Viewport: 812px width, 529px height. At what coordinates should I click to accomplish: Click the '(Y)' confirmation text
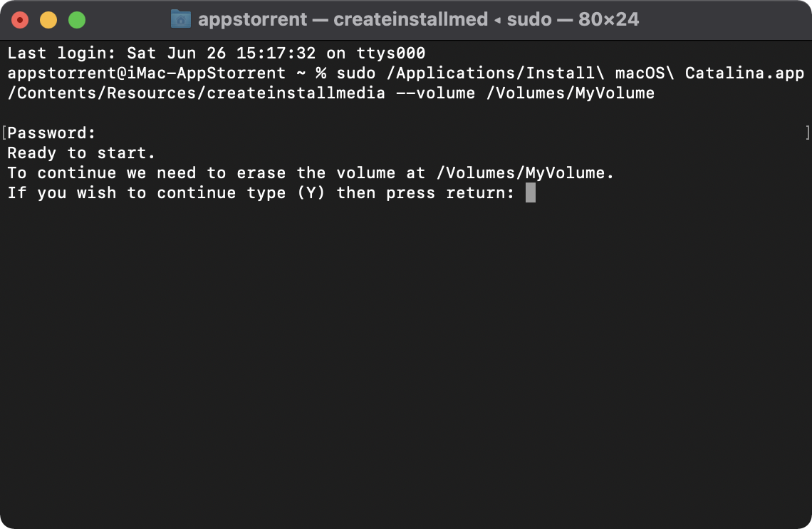click(x=311, y=193)
